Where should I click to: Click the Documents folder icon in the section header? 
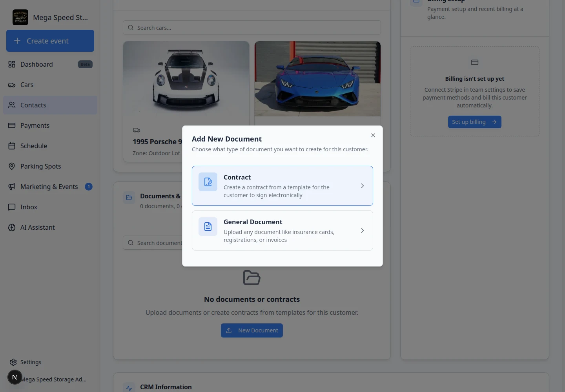129,198
